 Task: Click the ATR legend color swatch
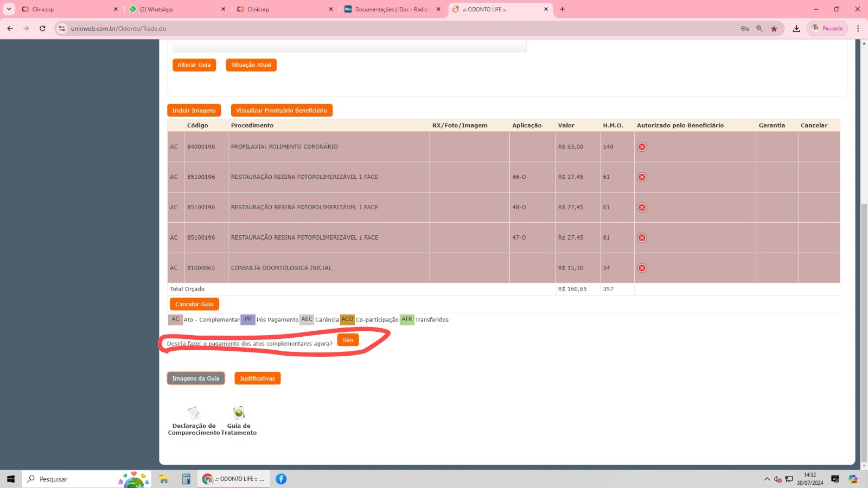click(407, 319)
